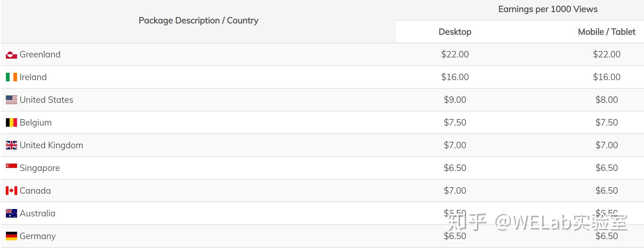Click the Singapore flag icon

11,166
